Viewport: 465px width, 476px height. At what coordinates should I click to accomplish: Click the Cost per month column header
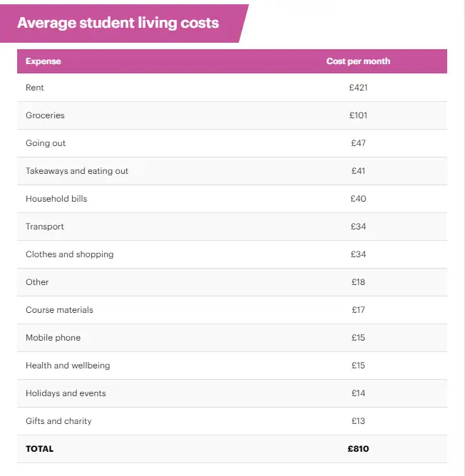(358, 61)
